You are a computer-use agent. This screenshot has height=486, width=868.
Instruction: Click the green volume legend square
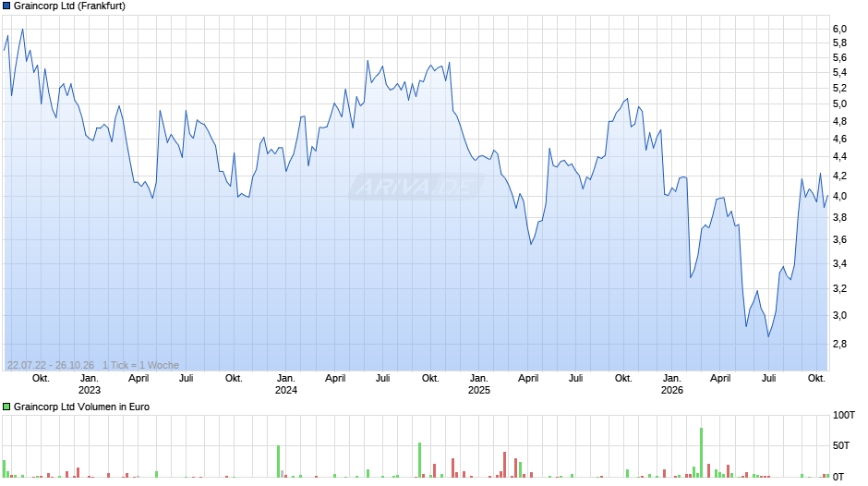pyautogui.click(x=6, y=407)
